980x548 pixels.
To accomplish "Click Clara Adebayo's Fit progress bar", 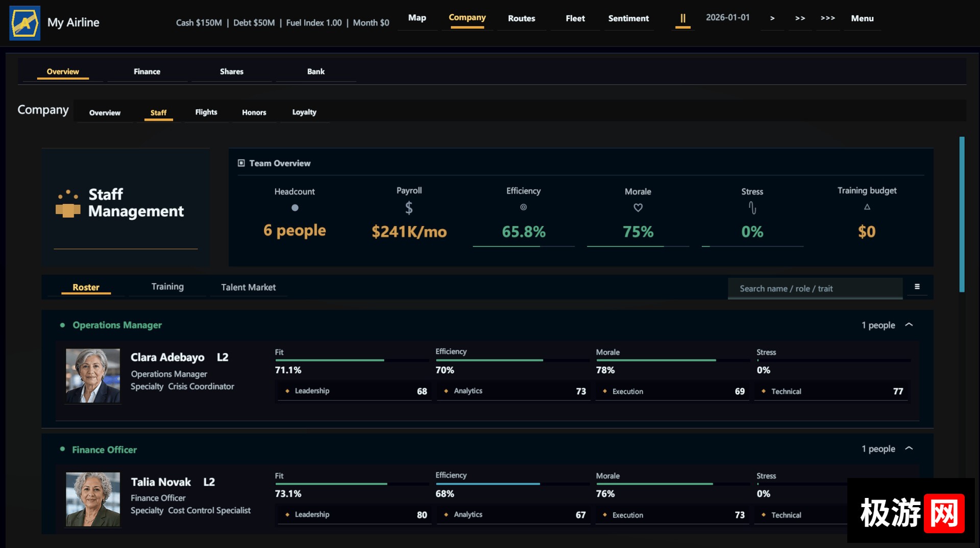I will pos(352,361).
